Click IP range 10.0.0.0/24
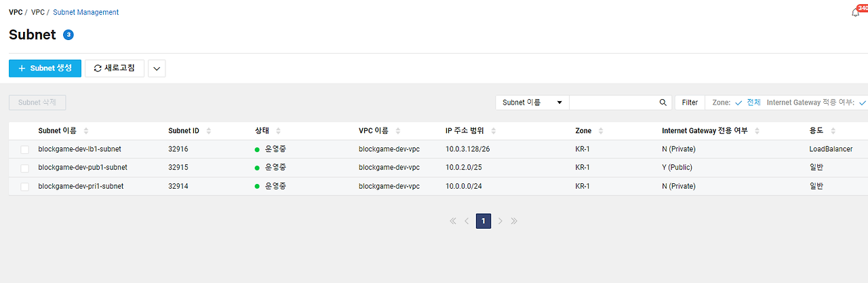868x283 pixels. tap(465, 186)
